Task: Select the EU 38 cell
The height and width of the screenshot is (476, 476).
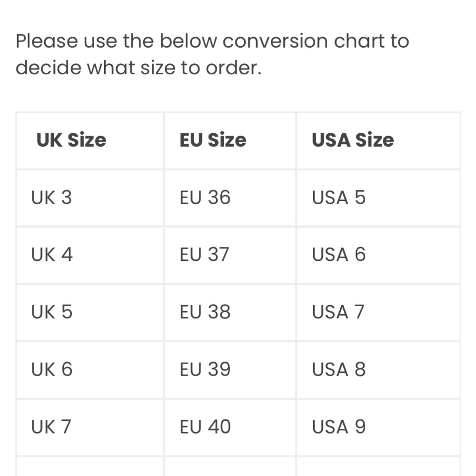Action: pos(230,313)
